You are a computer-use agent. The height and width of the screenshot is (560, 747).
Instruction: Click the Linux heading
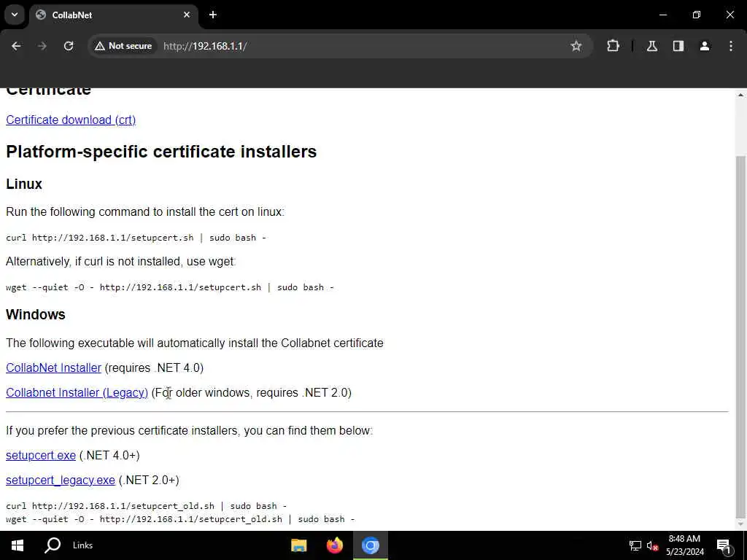[x=24, y=184]
